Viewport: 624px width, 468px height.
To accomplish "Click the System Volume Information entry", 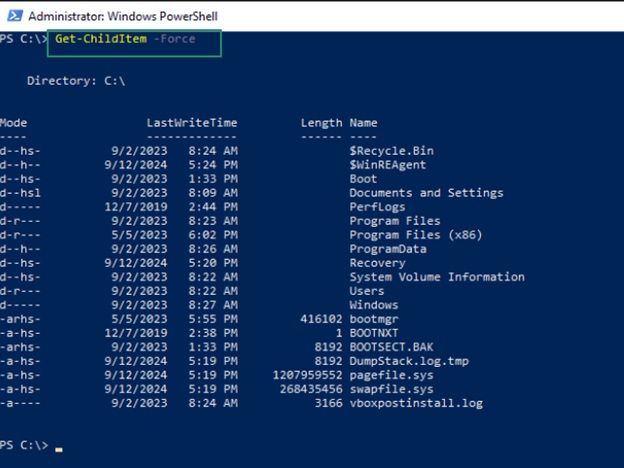I will coord(436,277).
